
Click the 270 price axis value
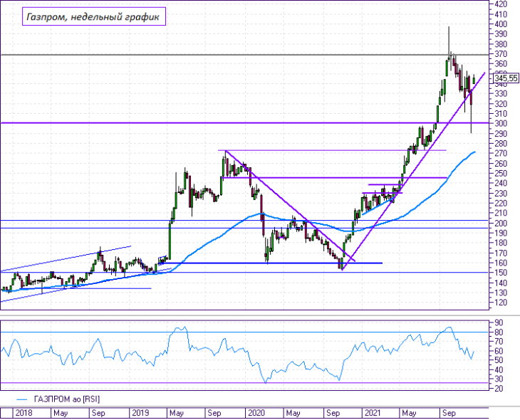(501, 154)
